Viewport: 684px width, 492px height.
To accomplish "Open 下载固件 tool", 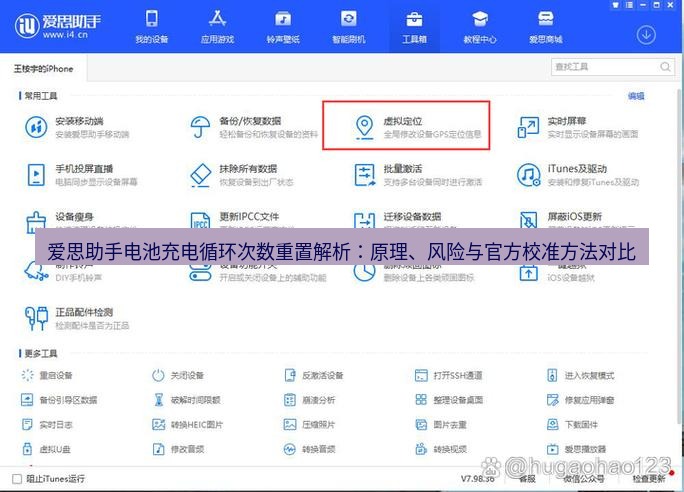I will (572, 424).
